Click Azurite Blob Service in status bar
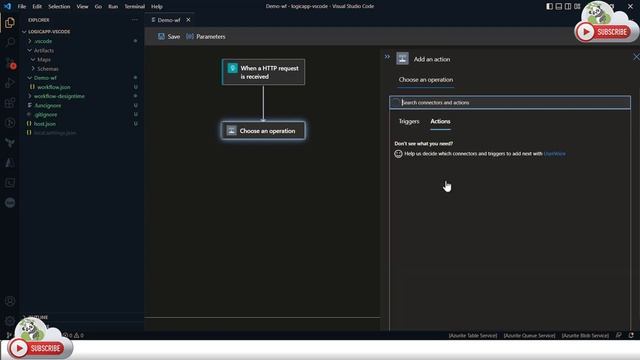The image size is (640, 360). click(585, 335)
